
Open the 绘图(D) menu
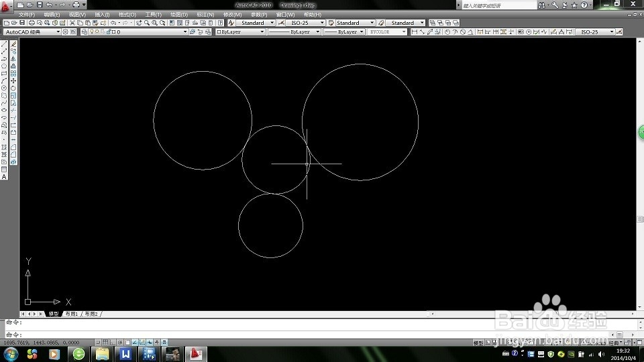[x=179, y=14]
